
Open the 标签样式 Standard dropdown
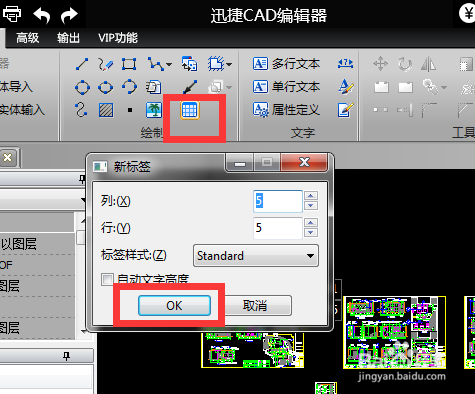(x=256, y=256)
